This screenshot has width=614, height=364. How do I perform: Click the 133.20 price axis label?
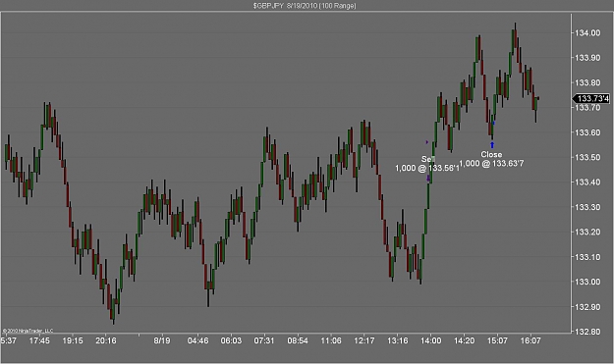[x=586, y=233]
